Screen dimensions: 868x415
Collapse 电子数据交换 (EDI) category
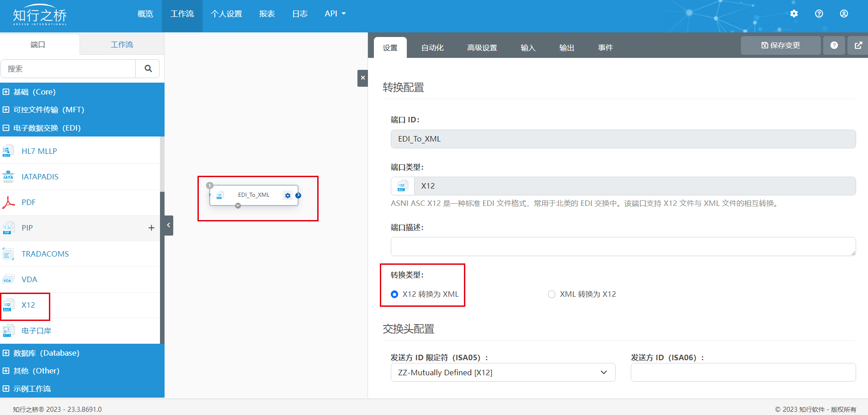click(x=6, y=128)
